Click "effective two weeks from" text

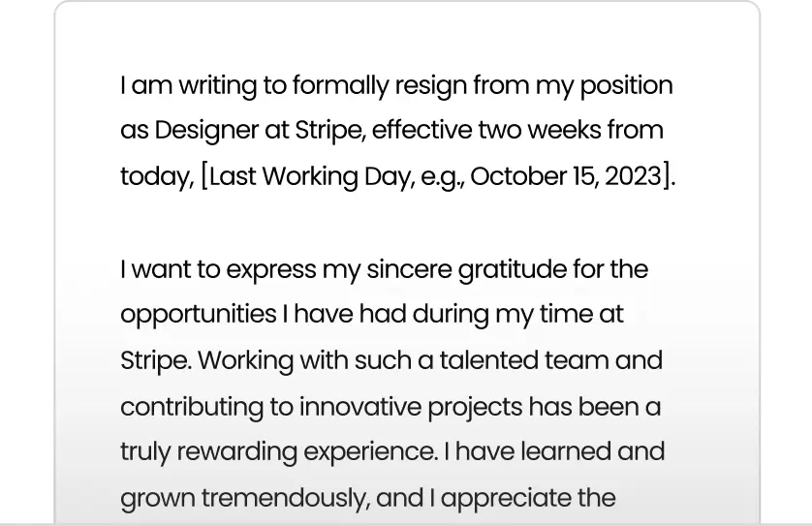(x=517, y=130)
